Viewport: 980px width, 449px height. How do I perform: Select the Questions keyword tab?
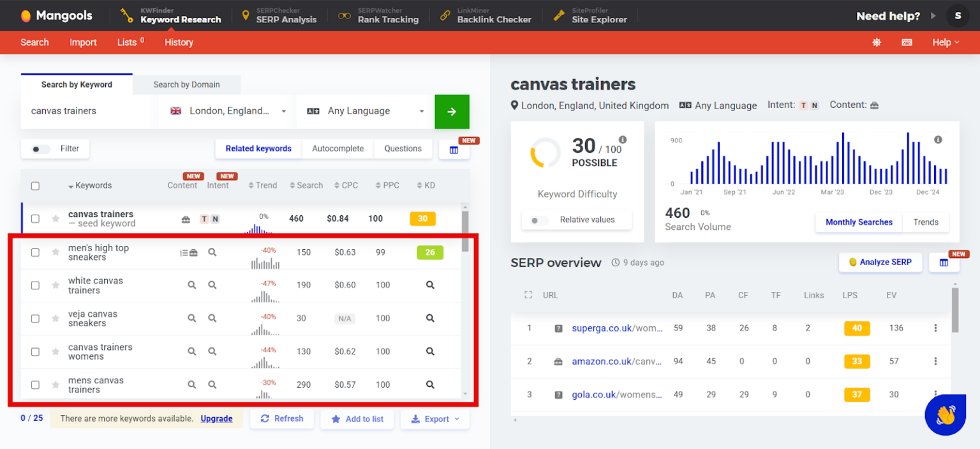click(x=403, y=148)
